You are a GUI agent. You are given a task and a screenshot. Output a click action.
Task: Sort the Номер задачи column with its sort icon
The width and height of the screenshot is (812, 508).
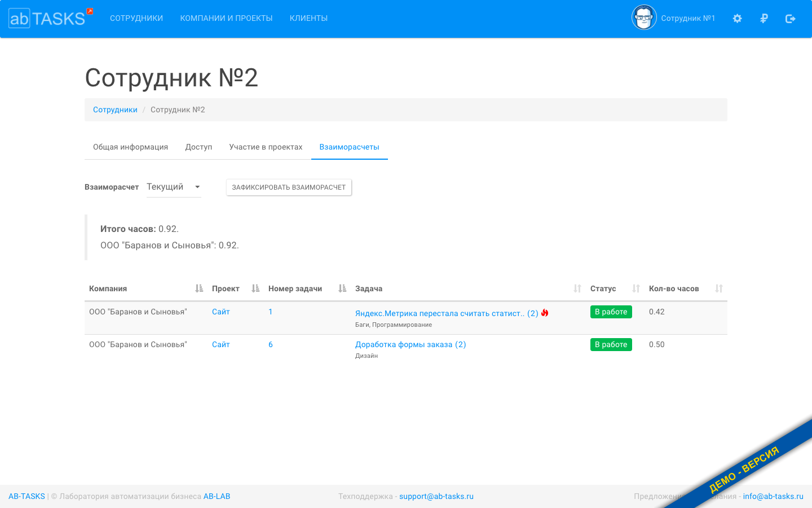[341, 288]
